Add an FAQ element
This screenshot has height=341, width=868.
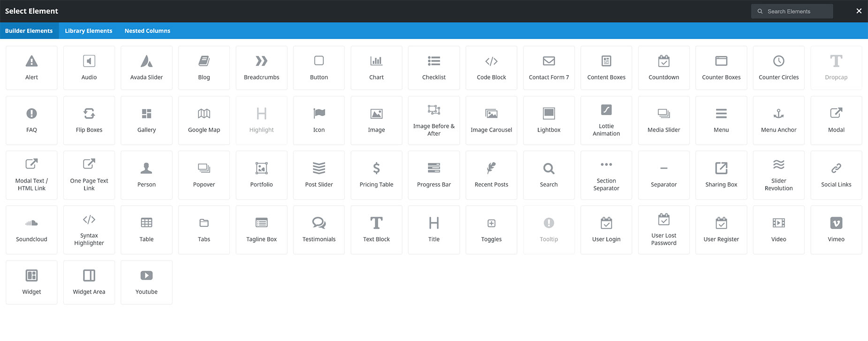point(31,120)
